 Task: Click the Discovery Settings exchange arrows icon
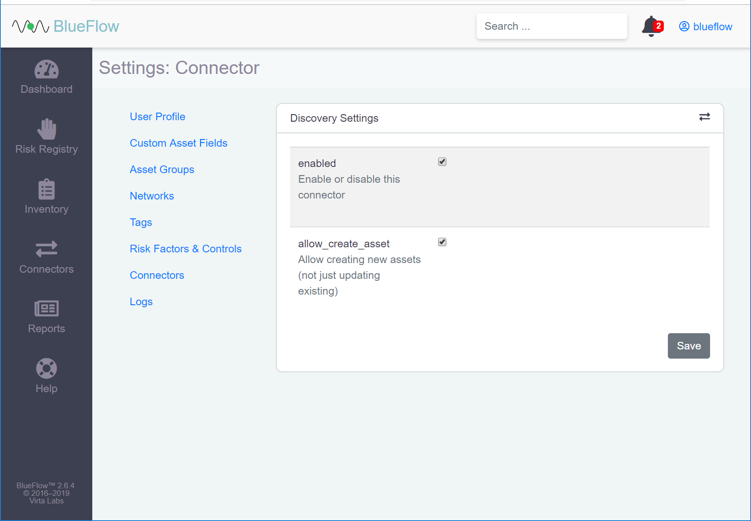tap(704, 117)
